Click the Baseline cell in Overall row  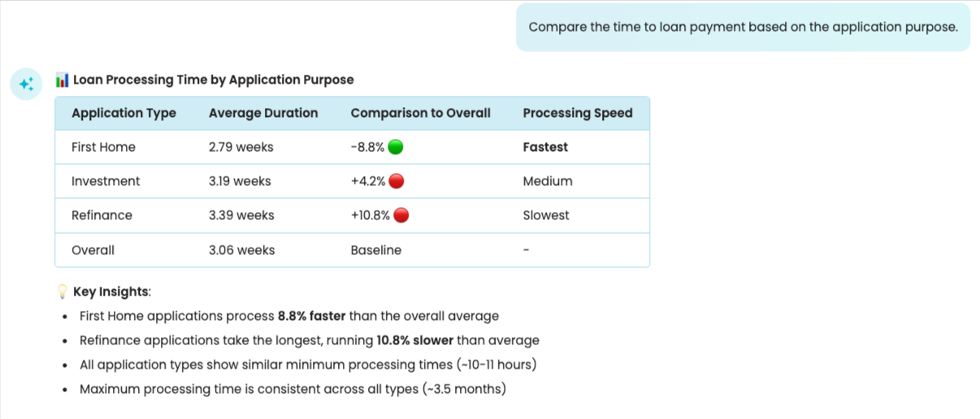coord(375,250)
